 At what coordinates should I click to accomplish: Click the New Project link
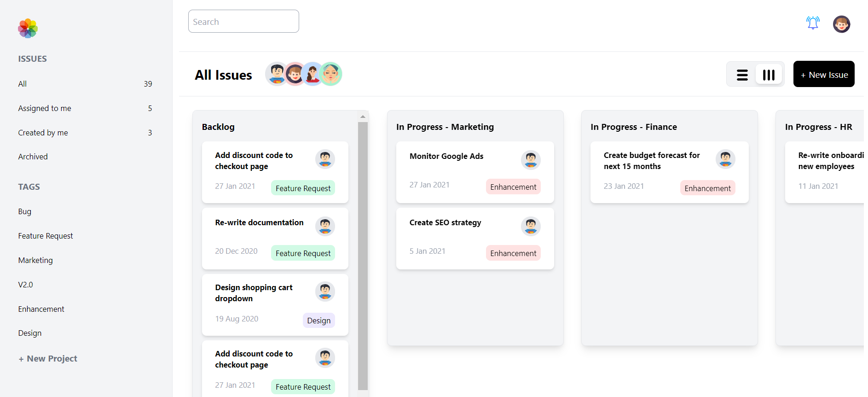(x=47, y=358)
